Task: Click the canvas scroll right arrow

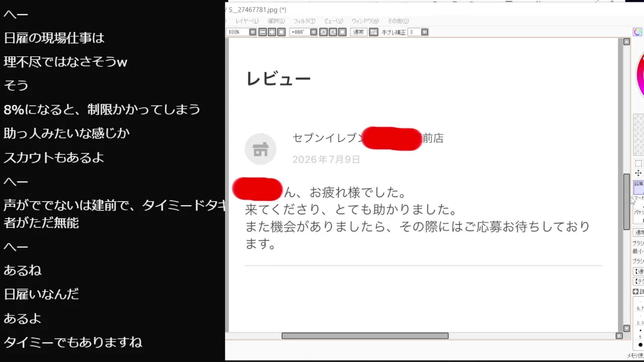Action: click(619, 336)
